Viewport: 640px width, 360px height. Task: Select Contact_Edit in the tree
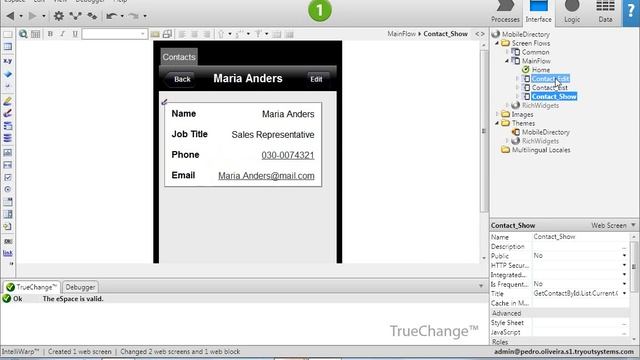click(550, 79)
